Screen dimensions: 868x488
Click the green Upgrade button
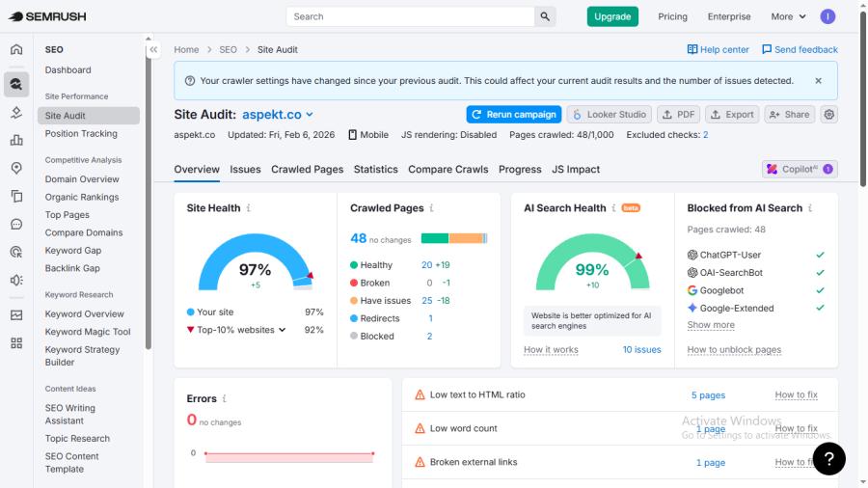(x=612, y=16)
